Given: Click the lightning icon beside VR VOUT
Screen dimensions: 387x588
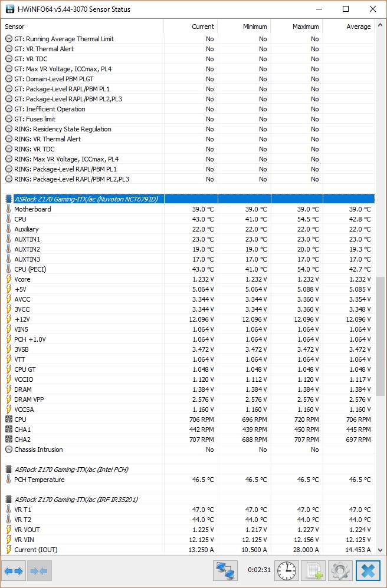Looking at the screenshot, I should (x=9, y=530).
